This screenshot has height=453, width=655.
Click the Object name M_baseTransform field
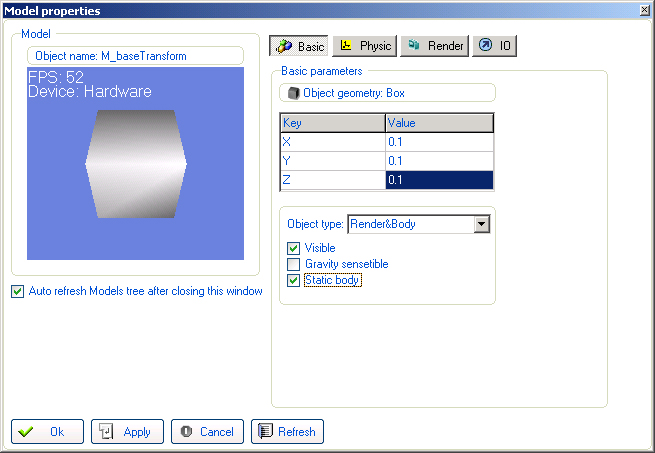[x=138, y=56]
